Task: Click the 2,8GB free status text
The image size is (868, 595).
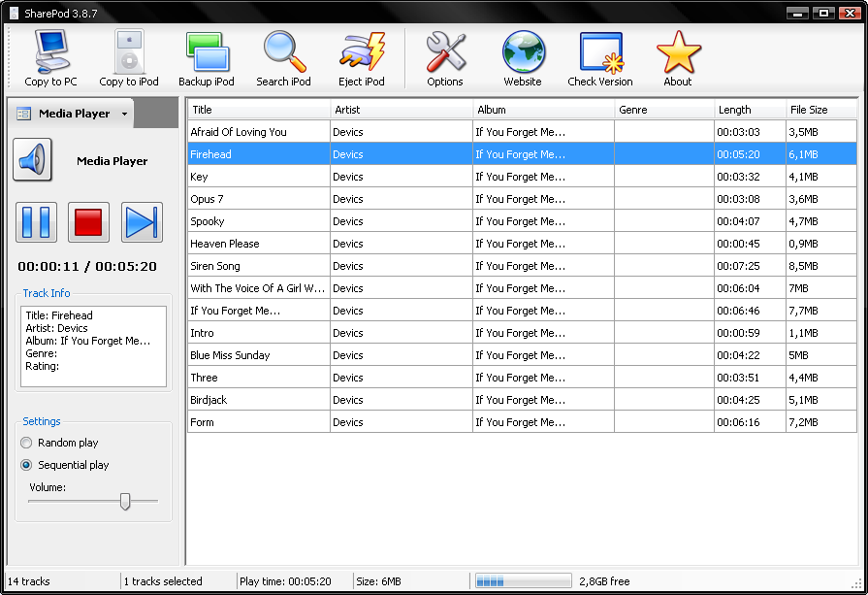Action: pyautogui.click(x=604, y=581)
